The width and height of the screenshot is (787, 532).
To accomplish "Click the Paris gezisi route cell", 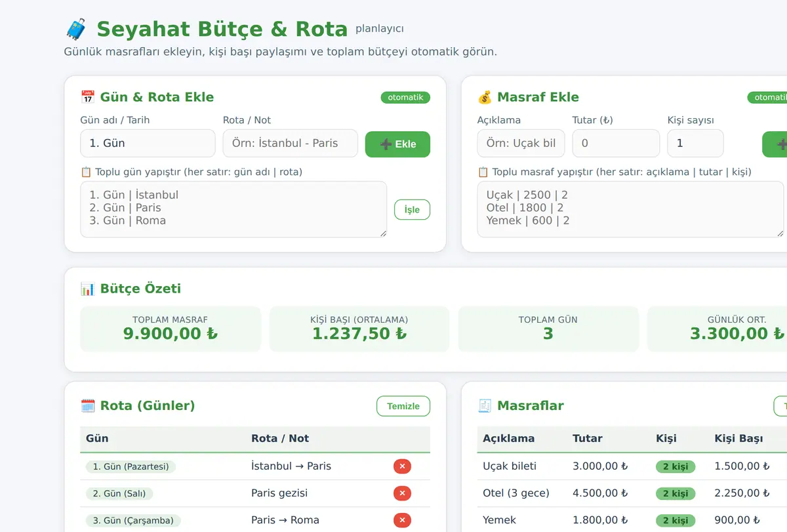I will coord(279,493).
